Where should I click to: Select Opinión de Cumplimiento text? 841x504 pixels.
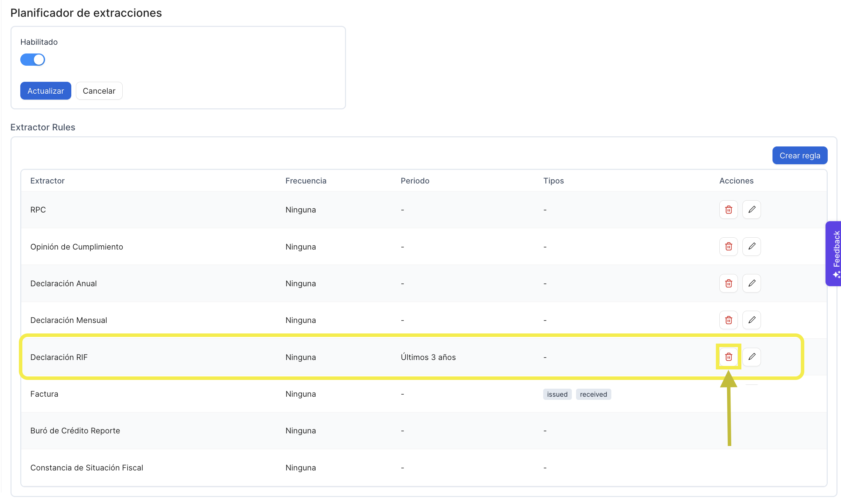(x=77, y=247)
